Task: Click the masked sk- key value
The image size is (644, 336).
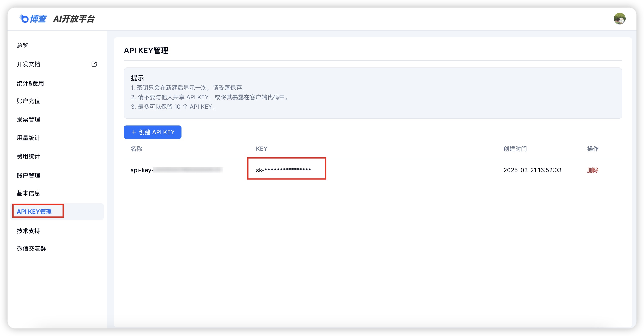Action: (284, 170)
